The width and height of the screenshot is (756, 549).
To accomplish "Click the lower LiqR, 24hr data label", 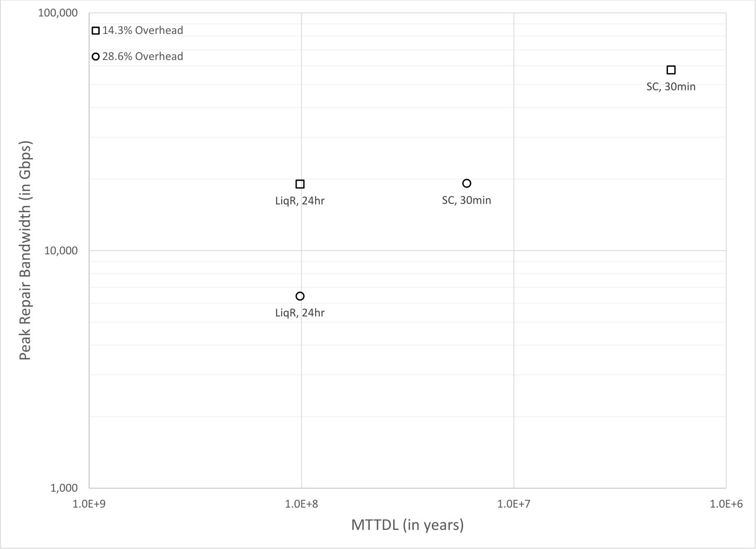I will click(300, 313).
